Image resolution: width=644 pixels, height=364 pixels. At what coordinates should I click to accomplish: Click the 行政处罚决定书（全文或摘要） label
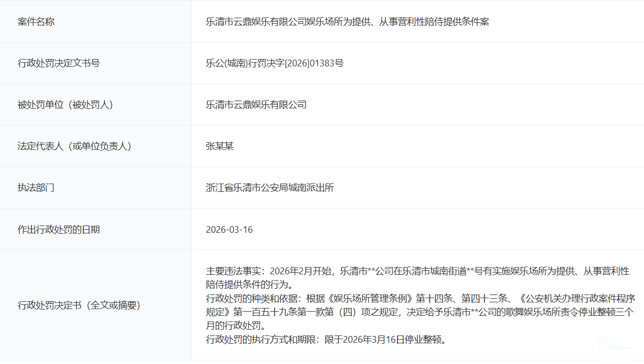pos(79,305)
